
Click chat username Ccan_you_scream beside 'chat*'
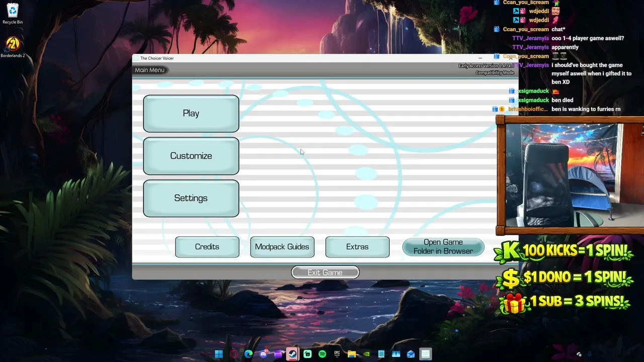pyautogui.click(x=526, y=29)
